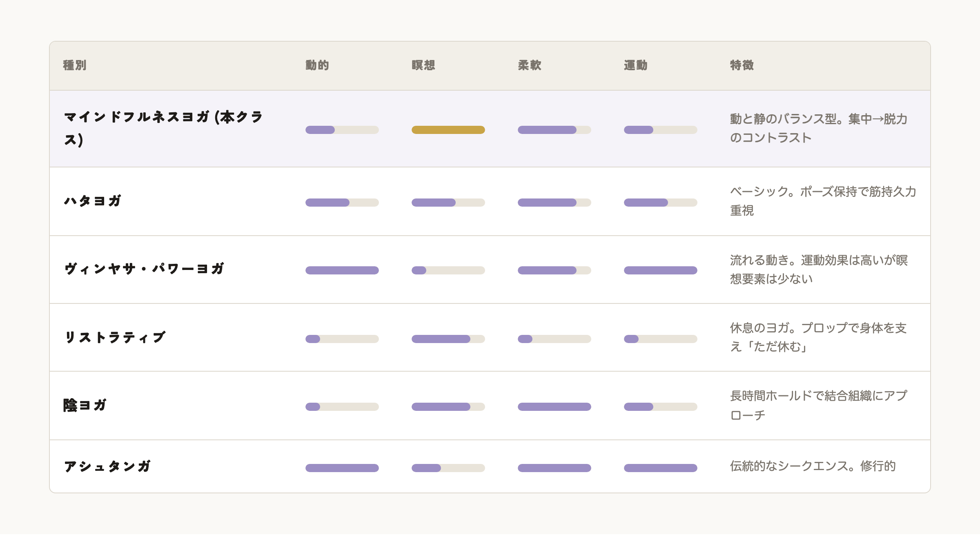Viewport: 980px width, 535px height.
Task: Click the description 動と静のバランス型。集中→脱力のコントラスト
Action: click(819, 128)
